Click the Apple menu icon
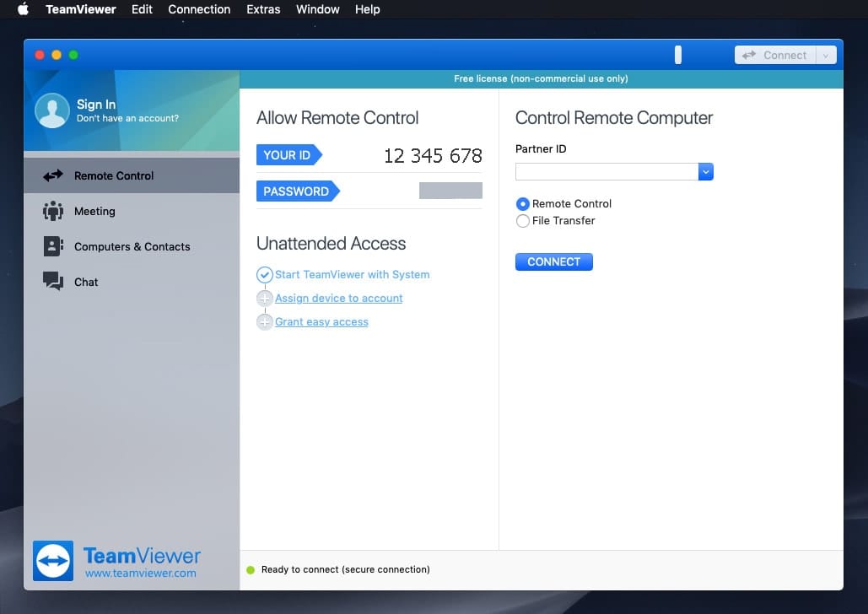Screen dimensions: 868x614 click(23, 9)
